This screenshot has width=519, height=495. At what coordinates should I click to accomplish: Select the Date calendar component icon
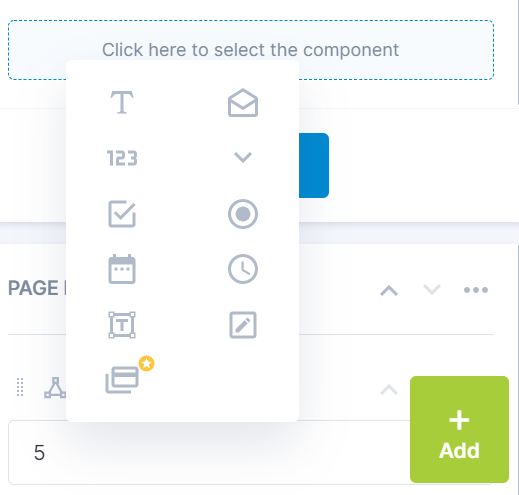122,269
